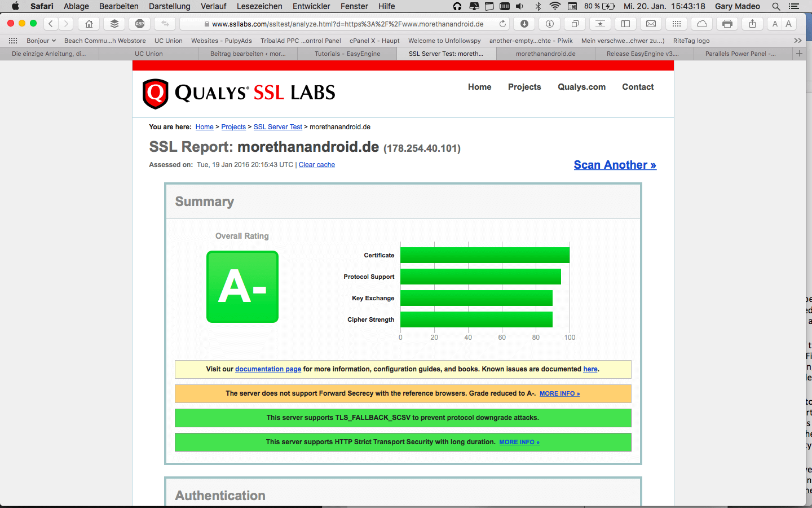Switch to Die einzige Anleitung tab
The height and width of the screenshot is (508, 812).
(49, 54)
